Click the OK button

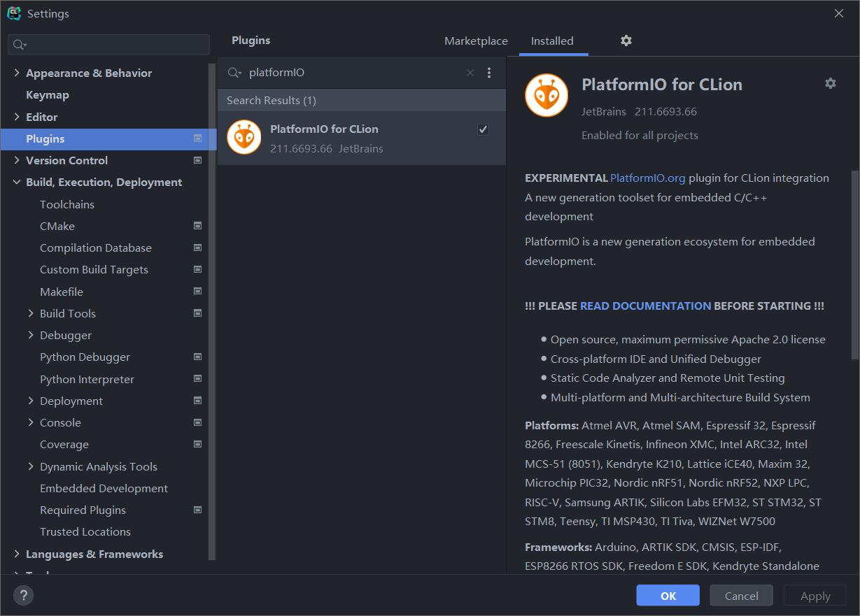pos(668,596)
